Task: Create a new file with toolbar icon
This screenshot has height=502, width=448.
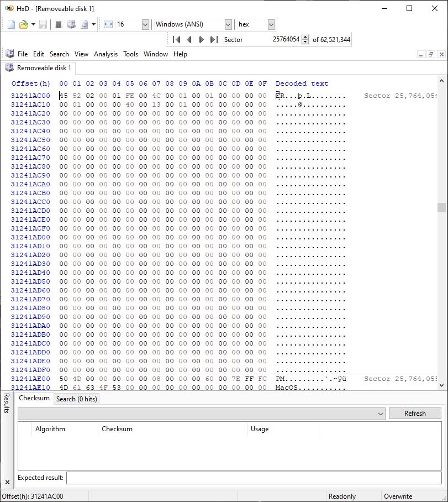Action: tap(11, 24)
